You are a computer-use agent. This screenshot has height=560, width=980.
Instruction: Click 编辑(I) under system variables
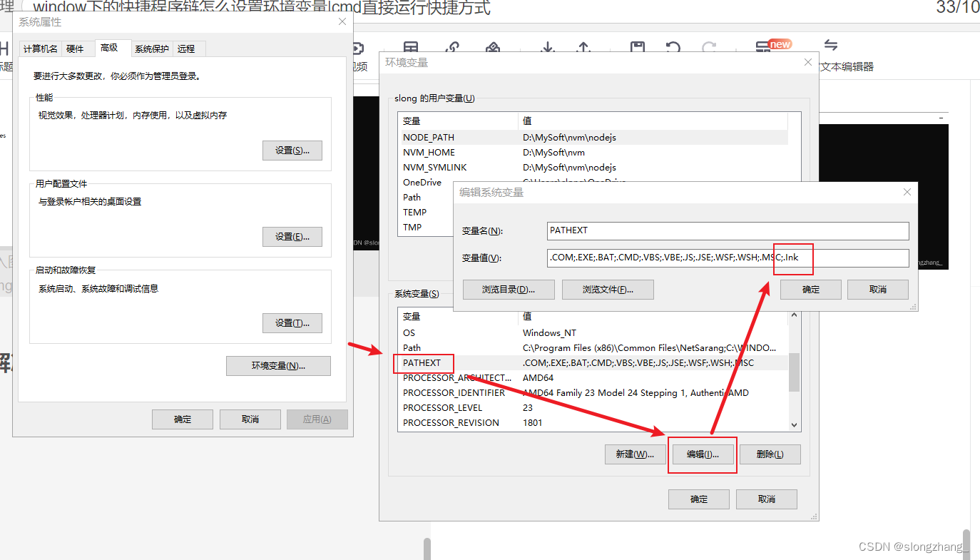point(703,454)
